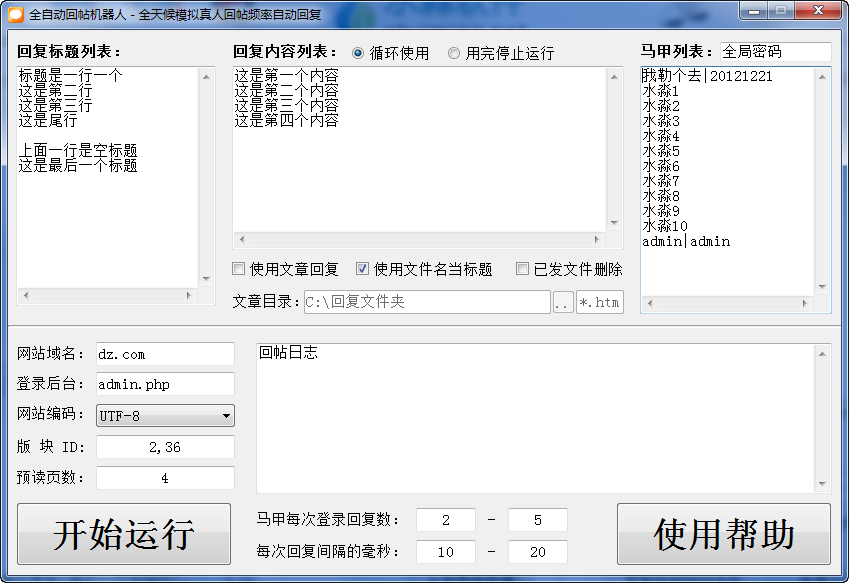
Task: Toggle the 已发文件删除 checkbox
Action: 522,268
